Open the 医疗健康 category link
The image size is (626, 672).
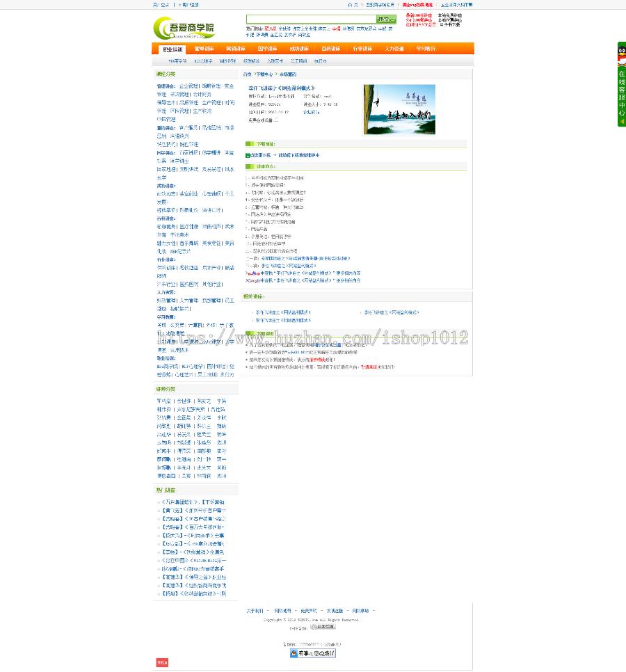[x=188, y=226]
